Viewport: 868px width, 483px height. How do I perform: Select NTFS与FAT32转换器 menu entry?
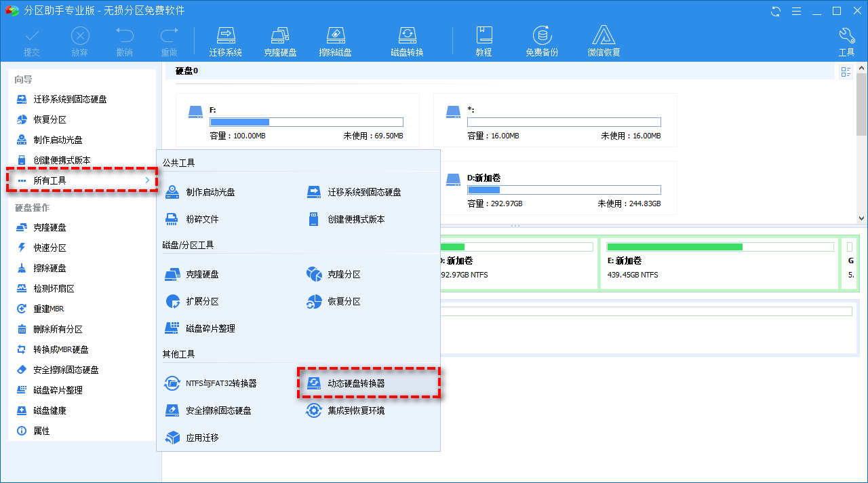pyautogui.click(x=221, y=383)
